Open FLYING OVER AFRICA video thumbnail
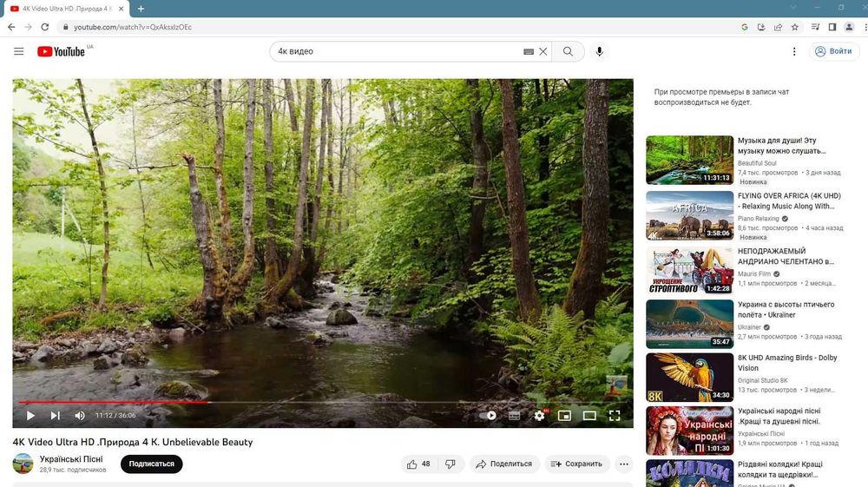Image resolution: width=868 pixels, height=487 pixels. (x=689, y=215)
